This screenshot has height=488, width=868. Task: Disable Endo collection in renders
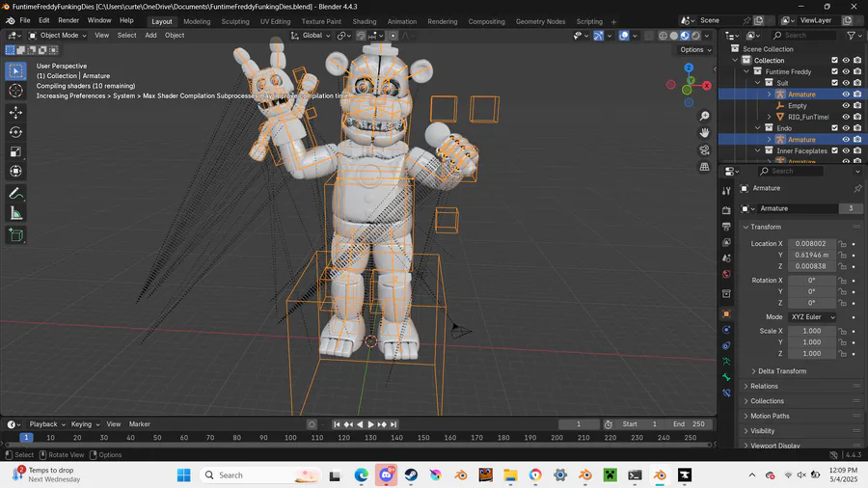click(857, 128)
